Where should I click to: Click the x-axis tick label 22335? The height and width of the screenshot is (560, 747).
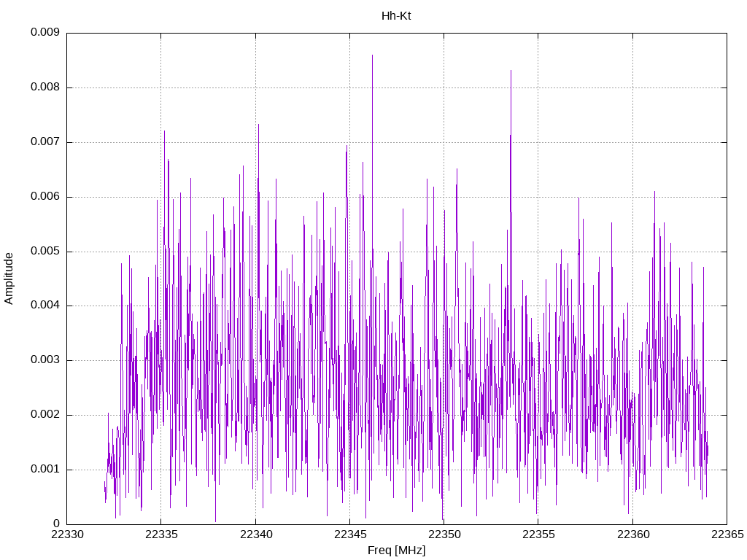[161, 534]
